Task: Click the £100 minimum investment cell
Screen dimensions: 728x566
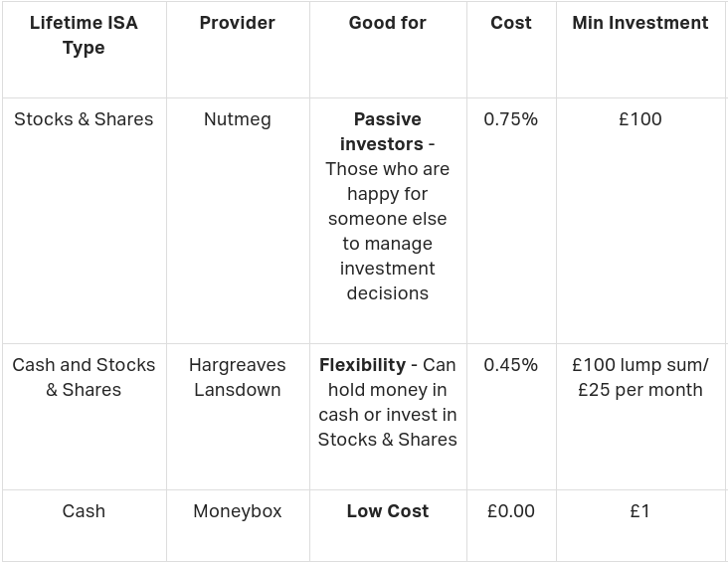Action: click(640, 119)
